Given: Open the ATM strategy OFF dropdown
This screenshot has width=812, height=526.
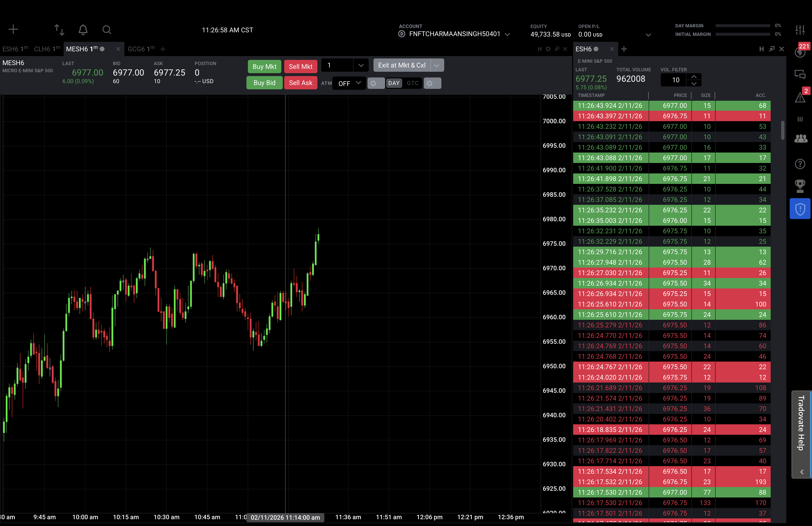Looking at the screenshot, I should 349,83.
